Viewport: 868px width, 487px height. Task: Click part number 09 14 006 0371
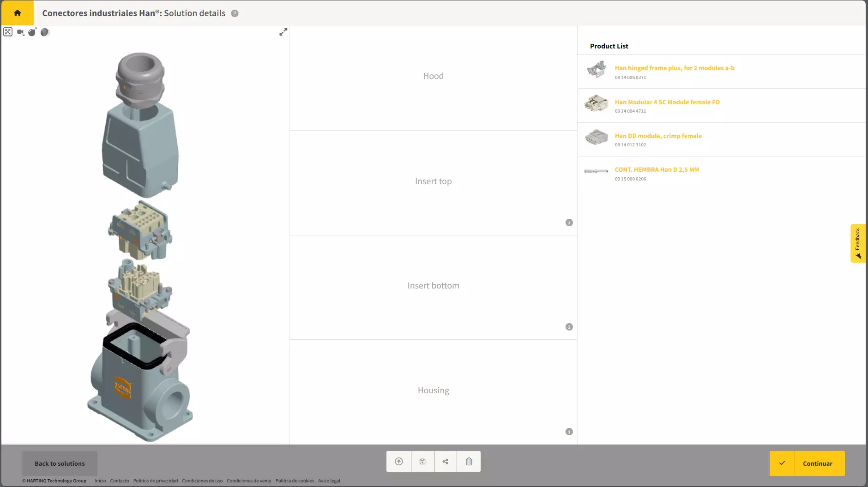(630, 78)
